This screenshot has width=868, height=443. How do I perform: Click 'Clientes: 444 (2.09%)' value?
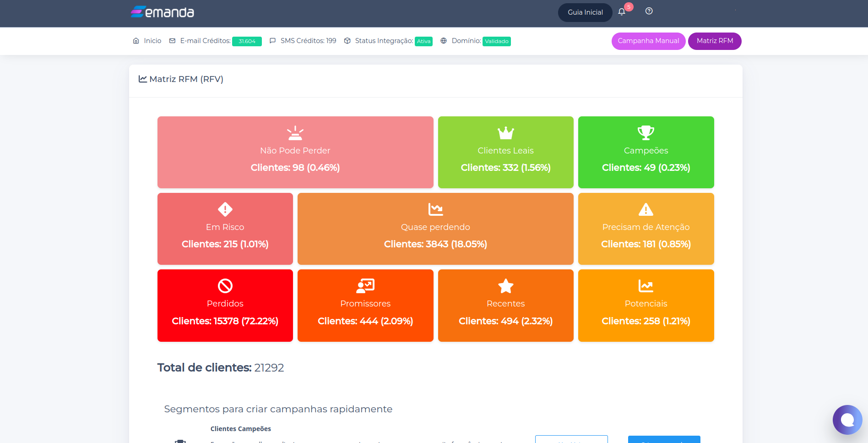click(365, 321)
